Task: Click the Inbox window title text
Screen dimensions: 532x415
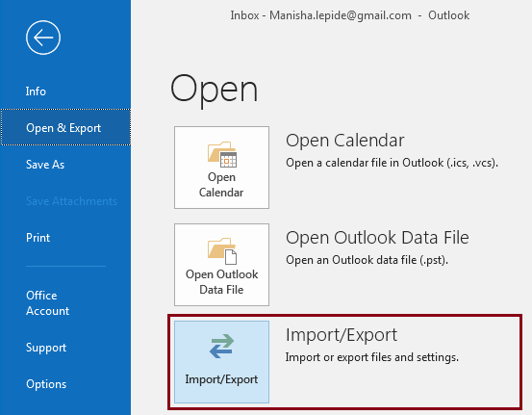Action: click(350, 15)
